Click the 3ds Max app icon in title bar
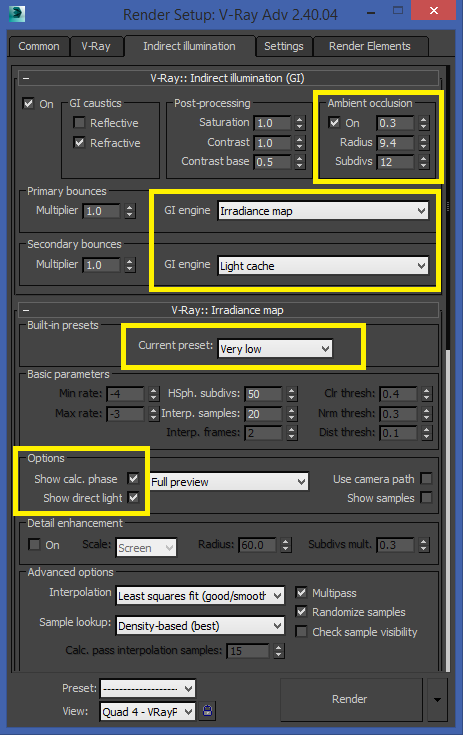463x735 pixels. (x=17, y=14)
